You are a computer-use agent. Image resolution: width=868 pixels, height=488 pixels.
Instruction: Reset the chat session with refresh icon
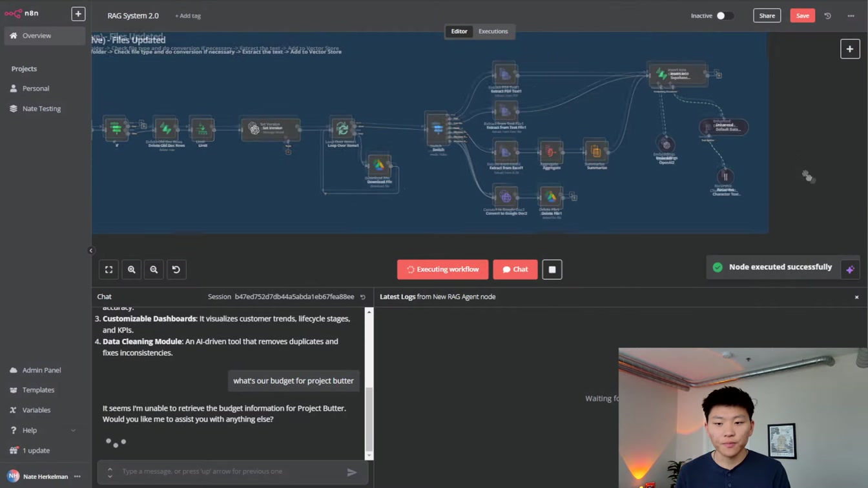(363, 297)
